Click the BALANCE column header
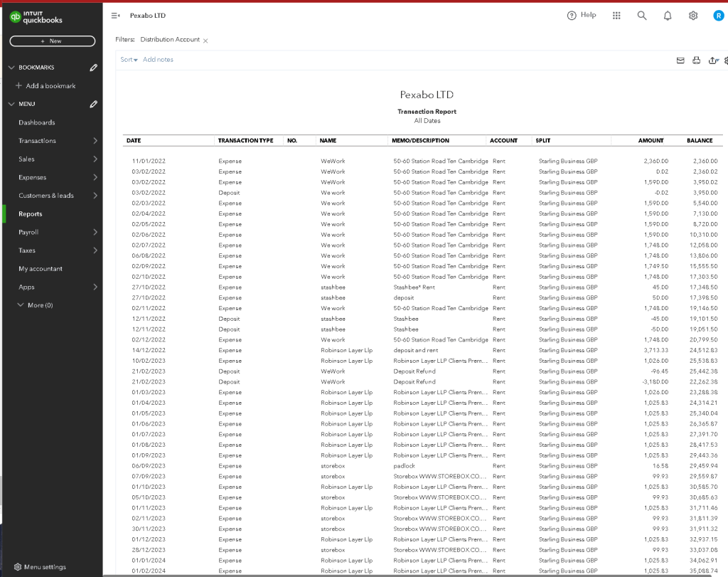Viewport: 728px width, 577px height. pos(700,140)
